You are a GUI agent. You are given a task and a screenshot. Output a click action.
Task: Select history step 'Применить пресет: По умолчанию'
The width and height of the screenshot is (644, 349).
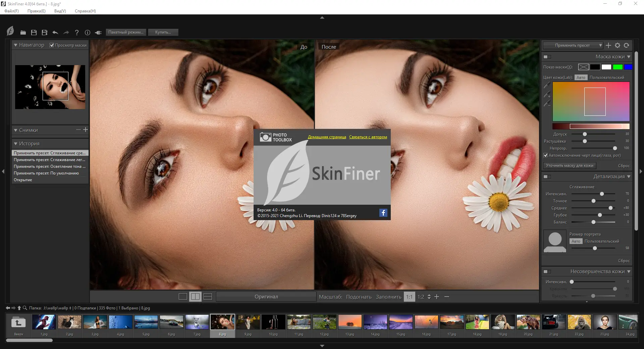point(50,173)
